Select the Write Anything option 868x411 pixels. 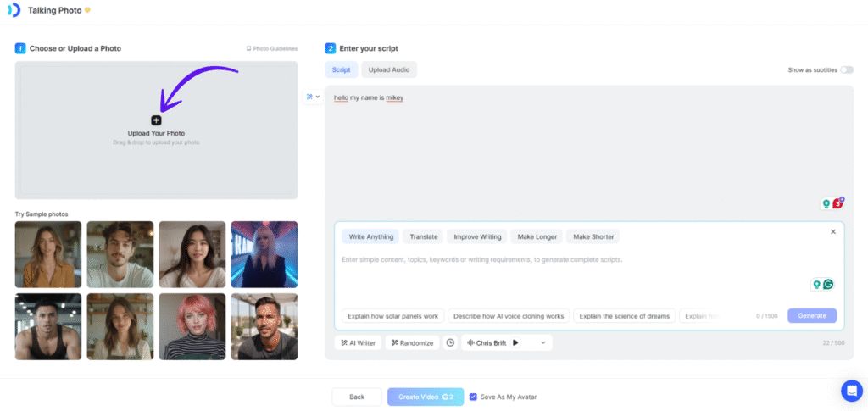(371, 236)
